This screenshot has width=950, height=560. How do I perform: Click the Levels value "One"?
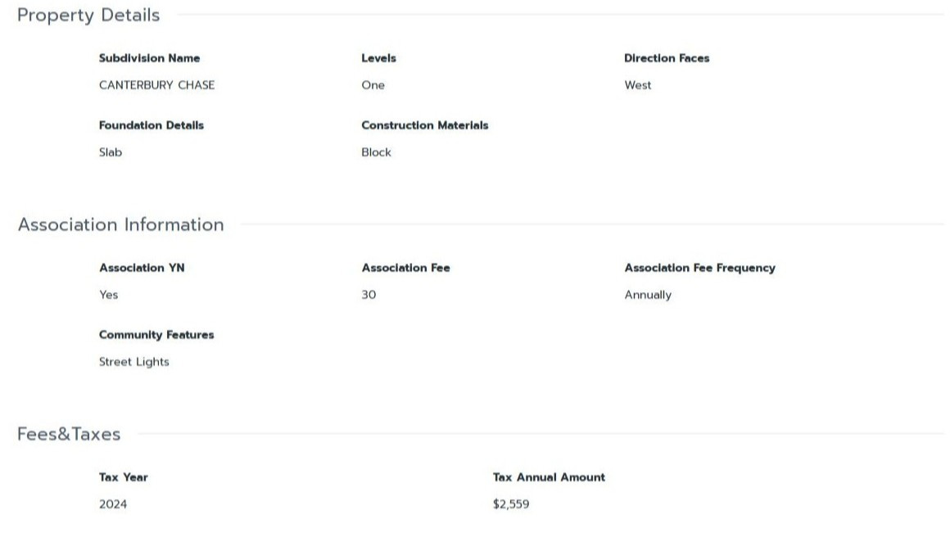[373, 85]
